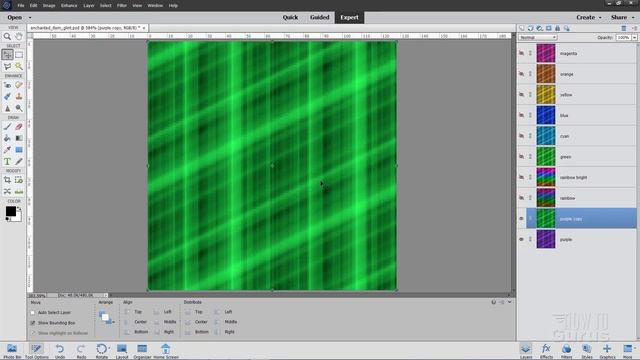640x360 pixels.
Task: Open the Arrange dropdown in tool options
Action: (x=106, y=318)
